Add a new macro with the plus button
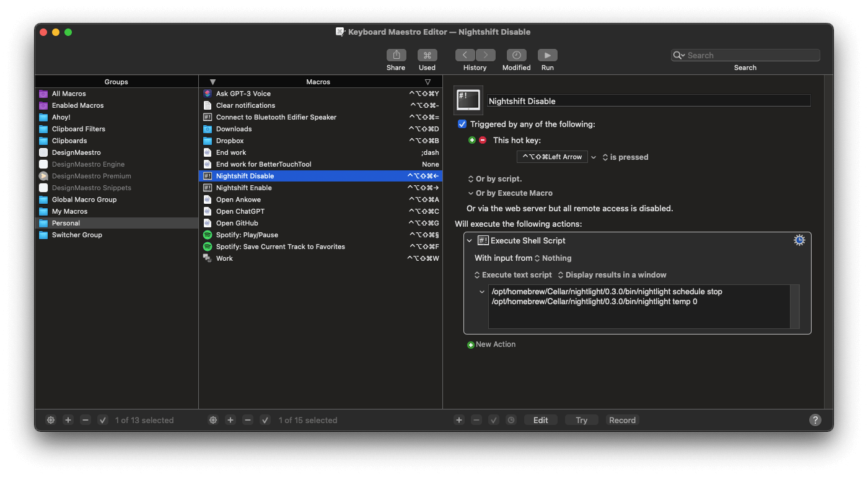Image resolution: width=868 pixels, height=477 pixels. tap(230, 420)
